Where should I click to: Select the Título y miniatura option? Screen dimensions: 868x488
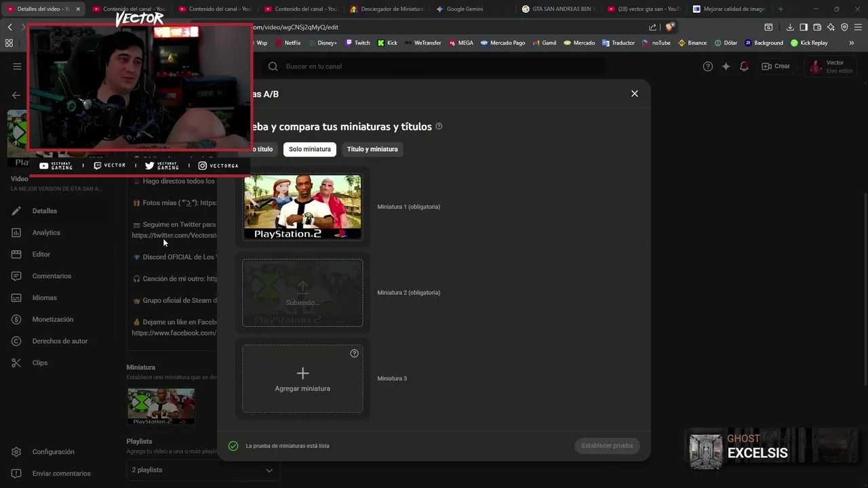pos(372,149)
